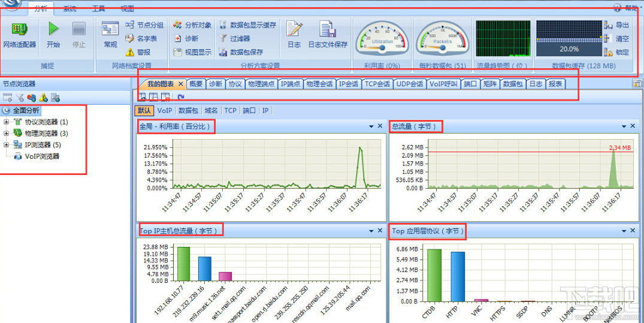Viewport: 644px width, 323px height.
Task: Export packet buffer with 导出
Action: point(616,25)
